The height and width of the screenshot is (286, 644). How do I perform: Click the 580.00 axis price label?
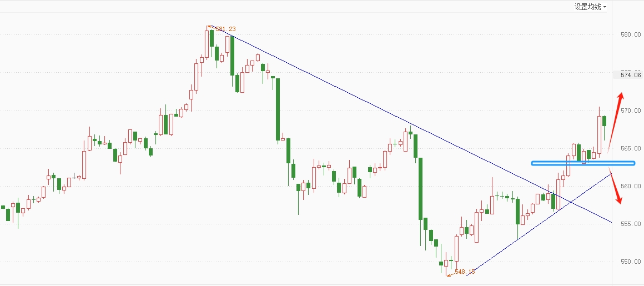631,34
